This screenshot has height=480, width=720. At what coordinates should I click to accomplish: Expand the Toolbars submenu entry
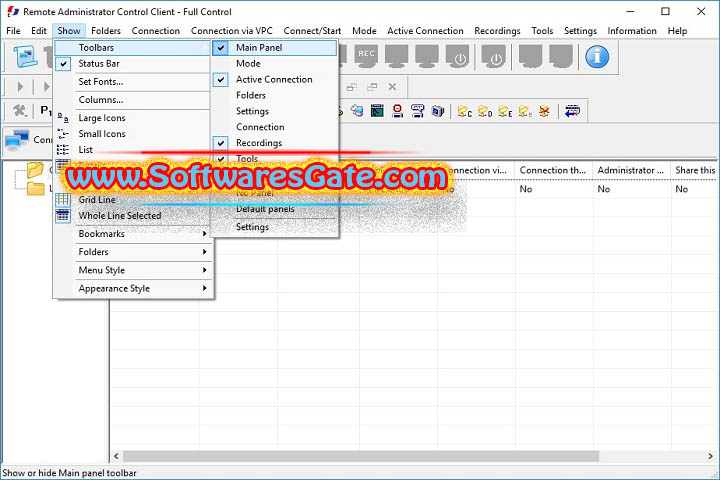point(132,47)
